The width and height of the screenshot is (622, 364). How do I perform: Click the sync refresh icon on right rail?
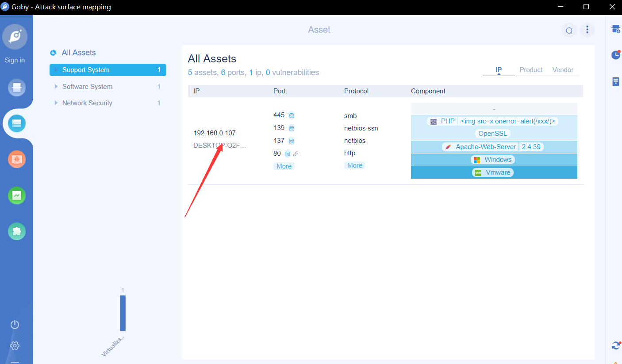tap(615, 345)
